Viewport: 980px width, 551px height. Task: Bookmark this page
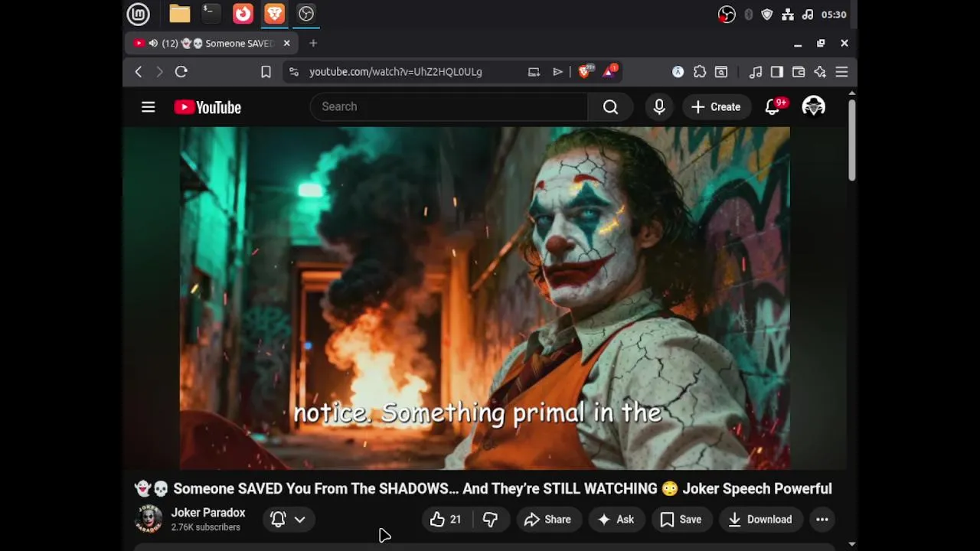click(266, 72)
